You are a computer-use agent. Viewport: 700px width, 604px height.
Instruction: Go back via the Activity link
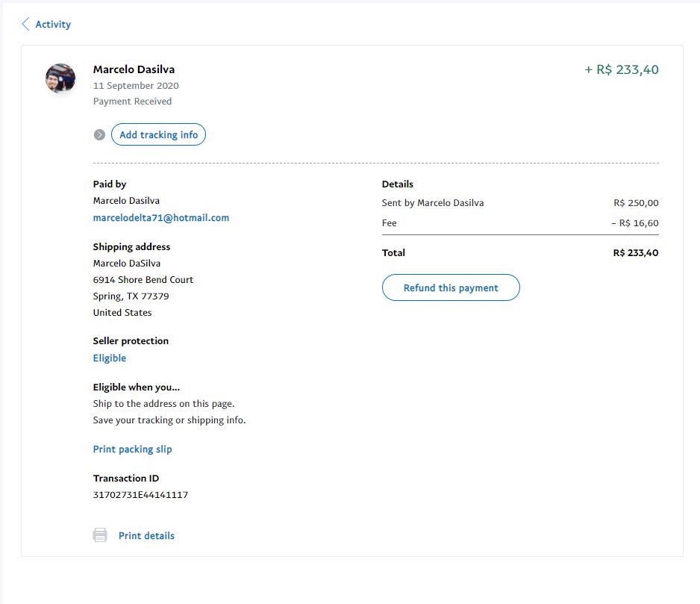point(53,25)
